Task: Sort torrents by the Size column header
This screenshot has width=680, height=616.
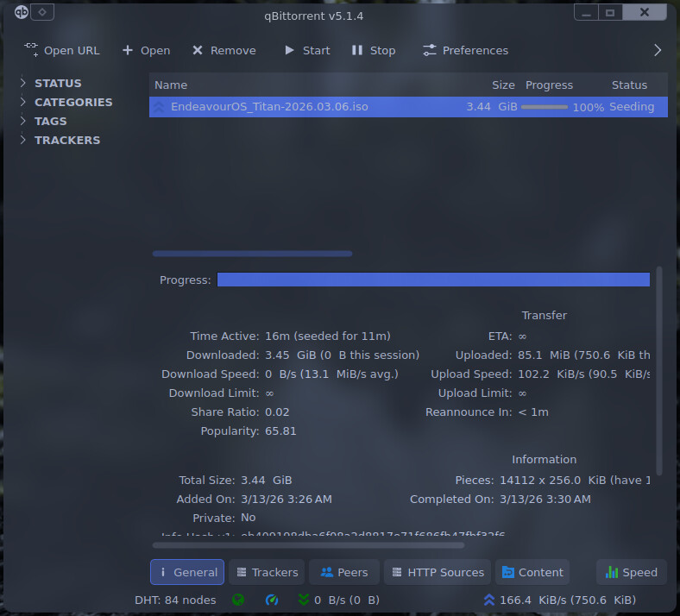Action: [x=503, y=85]
